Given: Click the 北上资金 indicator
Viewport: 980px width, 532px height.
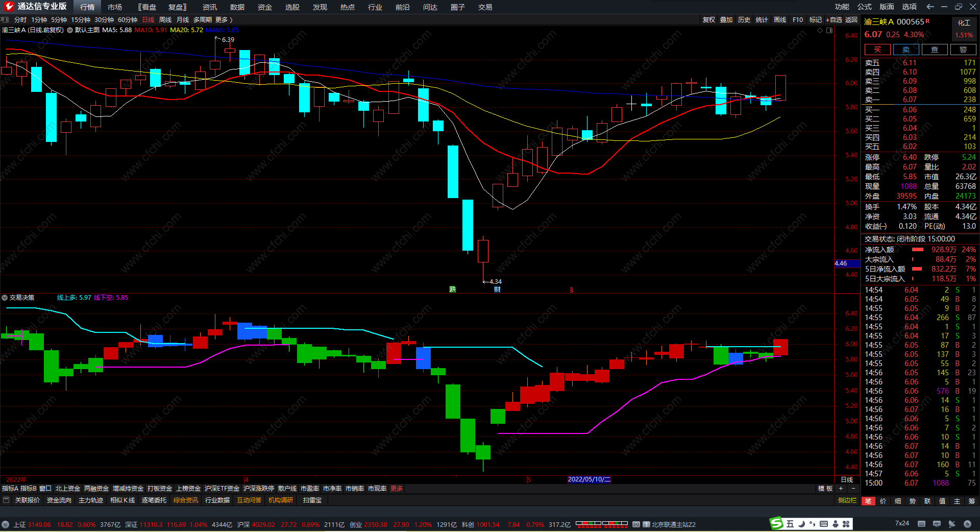Looking at the screenshot, I should pos(68,489).
